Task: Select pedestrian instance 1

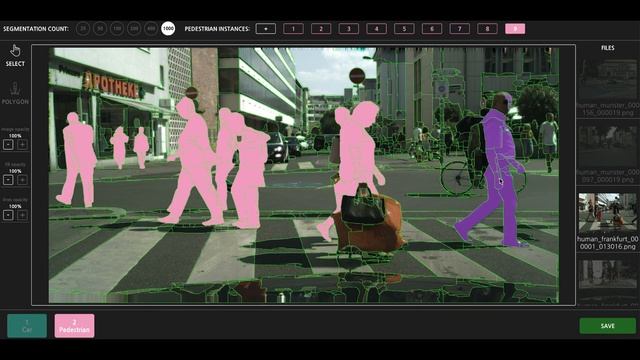Action: pyautogui.click(x=293, y=29)
